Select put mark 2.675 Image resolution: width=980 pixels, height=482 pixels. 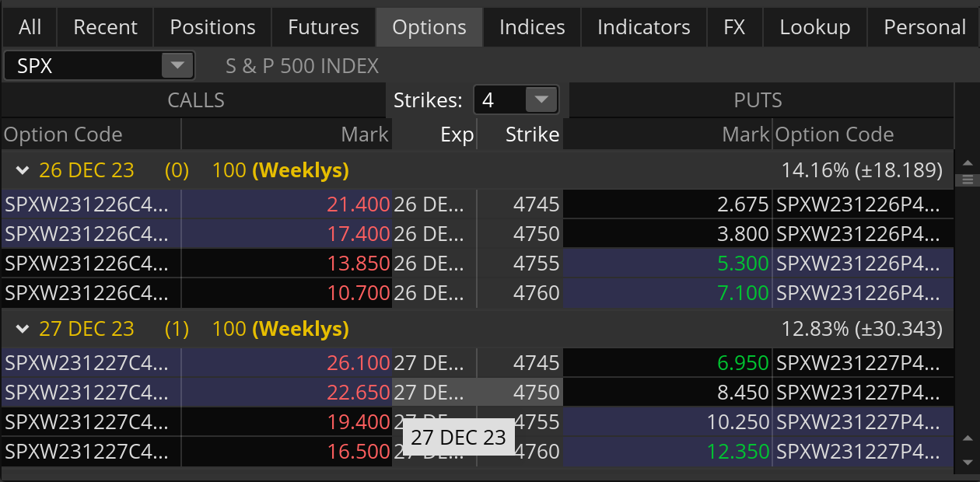743,204
